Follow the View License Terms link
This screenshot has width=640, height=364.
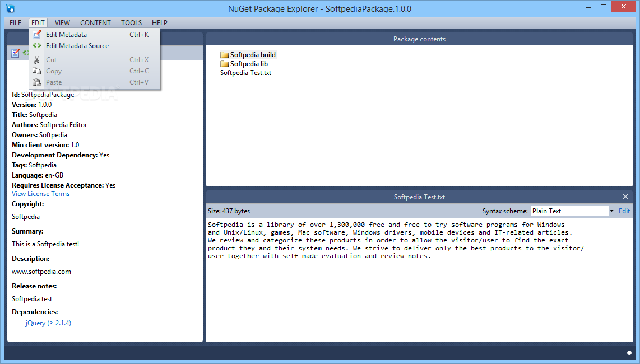[40, 194]
